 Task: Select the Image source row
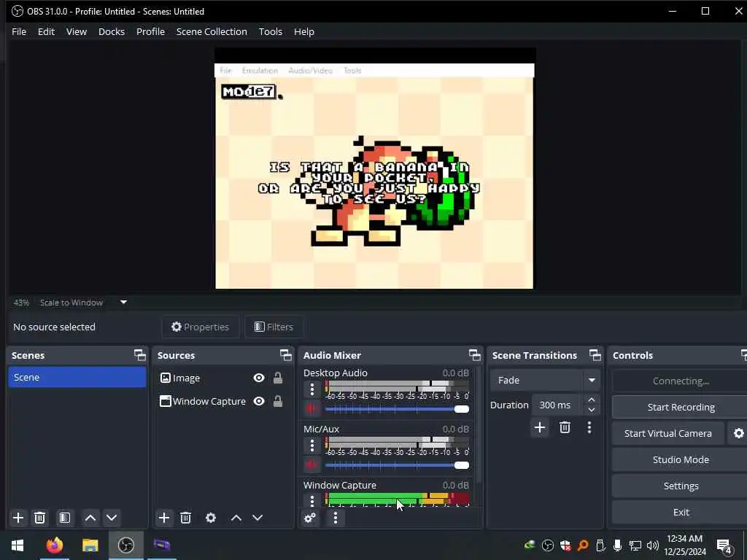click(x=222, y=378)
